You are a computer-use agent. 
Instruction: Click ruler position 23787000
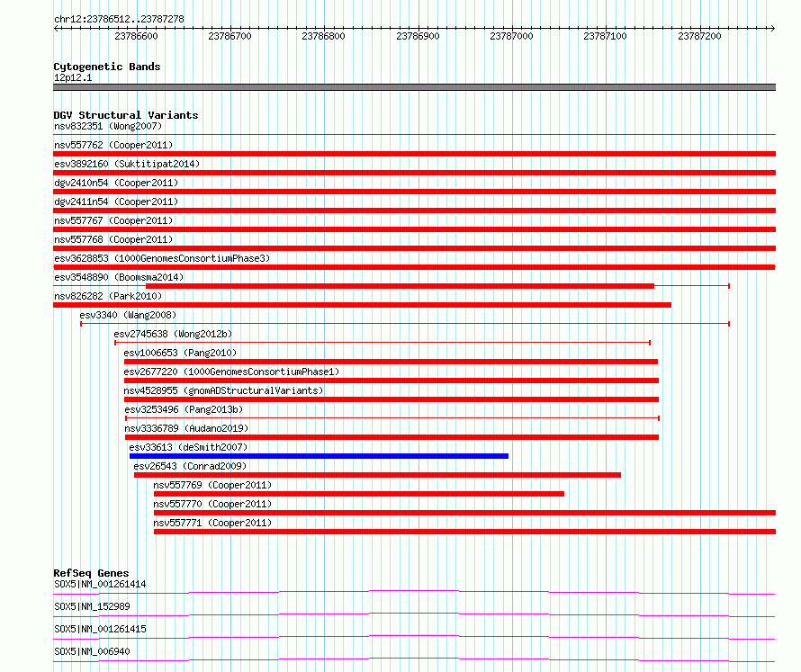[x=511, y=36]
